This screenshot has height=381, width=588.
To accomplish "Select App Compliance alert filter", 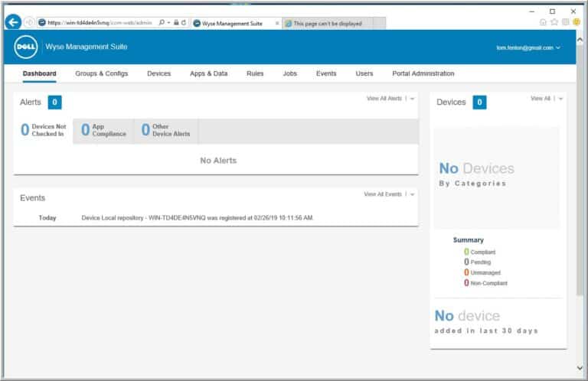I will pyautogui.click(x=104, y=130).
